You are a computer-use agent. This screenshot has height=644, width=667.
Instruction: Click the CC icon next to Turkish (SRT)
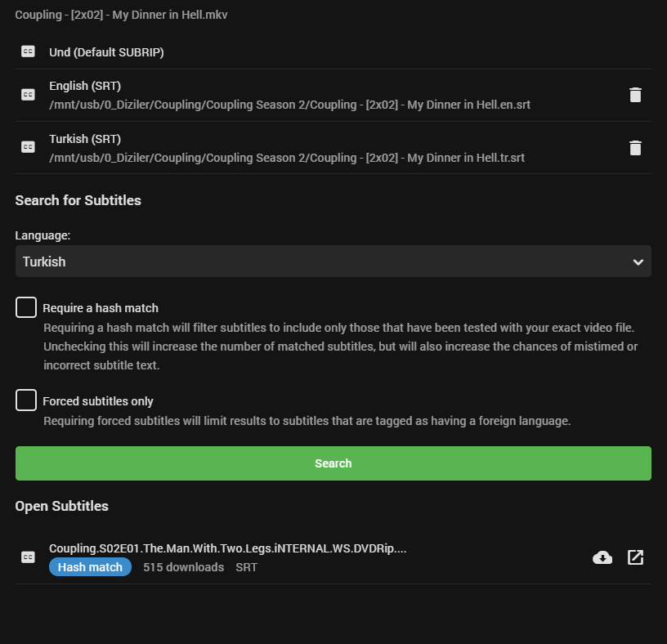pyautogui.click(x=28, y=148)
